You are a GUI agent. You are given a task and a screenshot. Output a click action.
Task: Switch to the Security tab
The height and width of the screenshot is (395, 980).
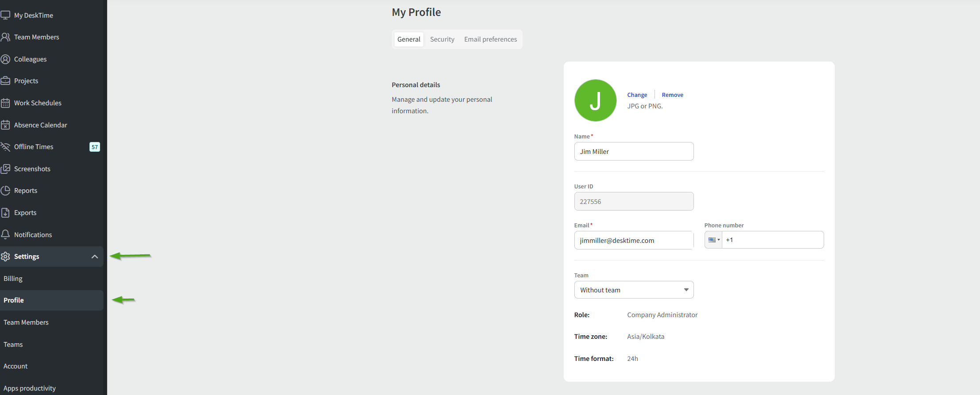tap(442, 39)
